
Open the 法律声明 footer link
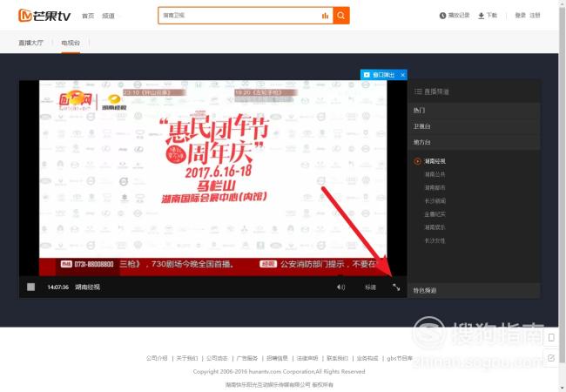(307, 358)
